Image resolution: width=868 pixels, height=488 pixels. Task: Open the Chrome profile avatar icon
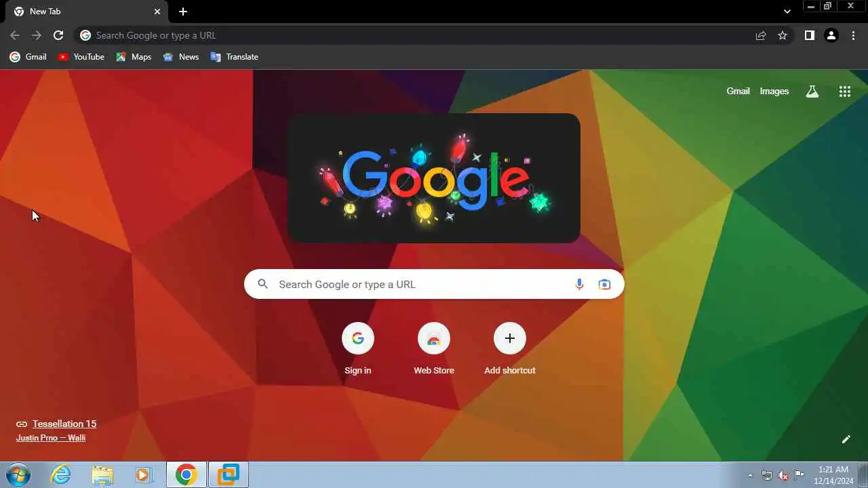(x=831, y=35)
